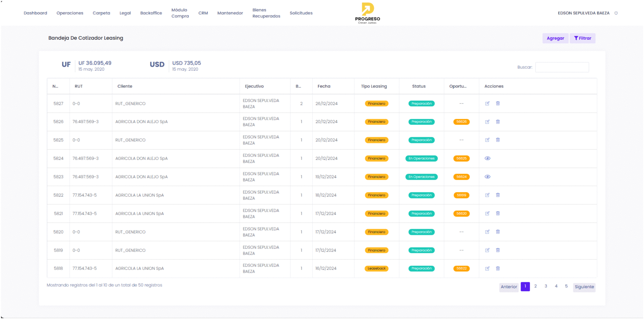The width and height of the screenshot is (644, 319).
Task: Open the Solicitudes menu
Action: point(301,13)
